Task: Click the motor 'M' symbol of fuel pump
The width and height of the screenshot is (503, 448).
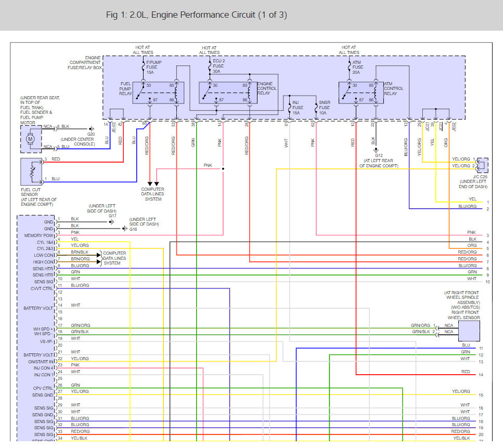Action: [31, 139]
